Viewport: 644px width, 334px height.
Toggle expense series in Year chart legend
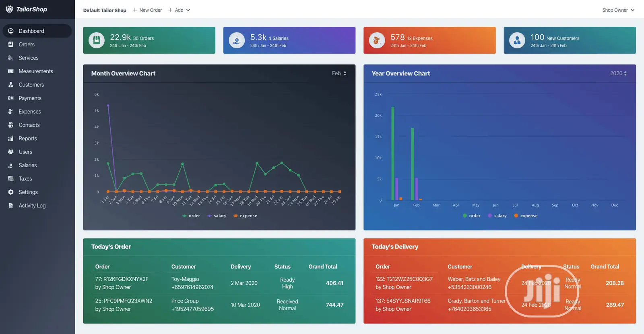coord(526,216)
